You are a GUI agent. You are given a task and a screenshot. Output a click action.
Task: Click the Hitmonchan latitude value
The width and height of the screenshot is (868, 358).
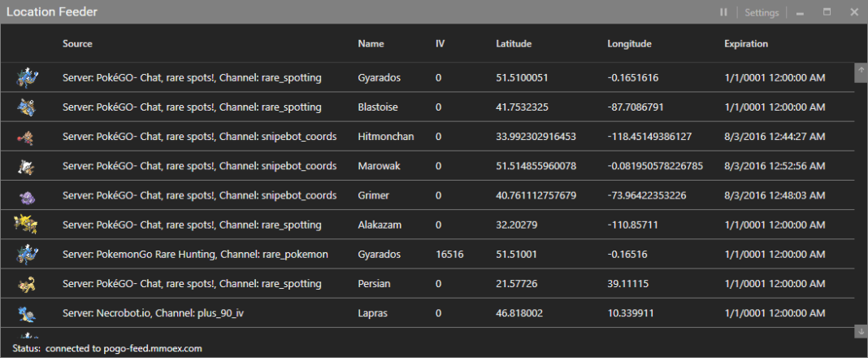(x=536, y=137)
